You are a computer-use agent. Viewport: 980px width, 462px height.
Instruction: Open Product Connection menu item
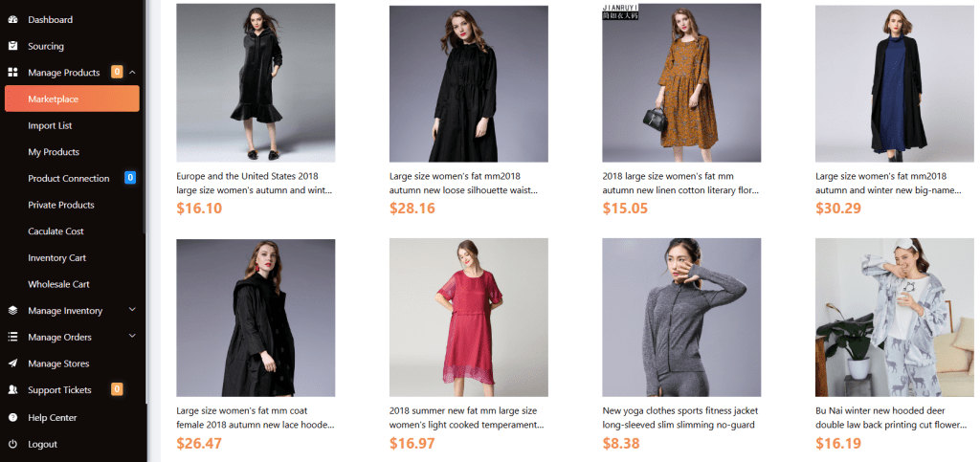(69, 179)
